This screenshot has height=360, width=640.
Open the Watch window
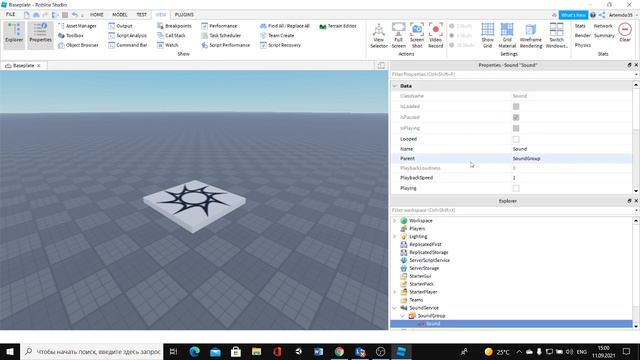point(167,45)
